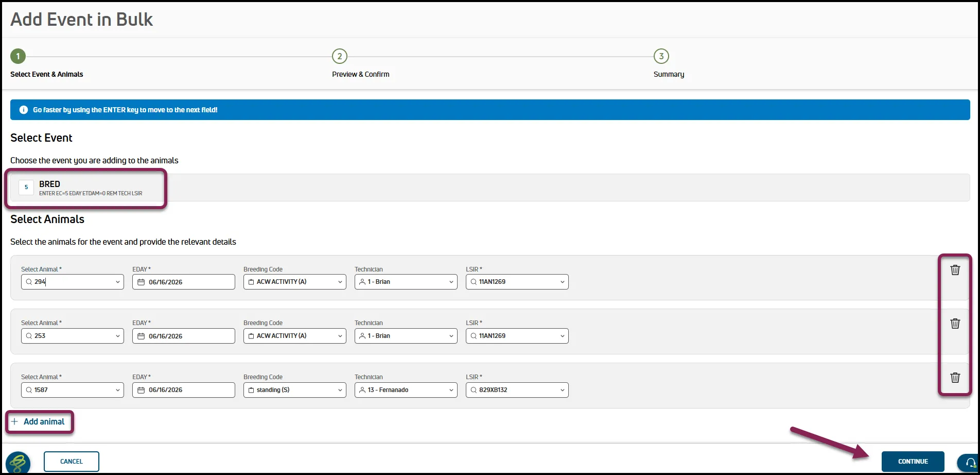Click the calendar icon in animal 1587 EDAY
The image size is (980, 475).
point(141,390)
